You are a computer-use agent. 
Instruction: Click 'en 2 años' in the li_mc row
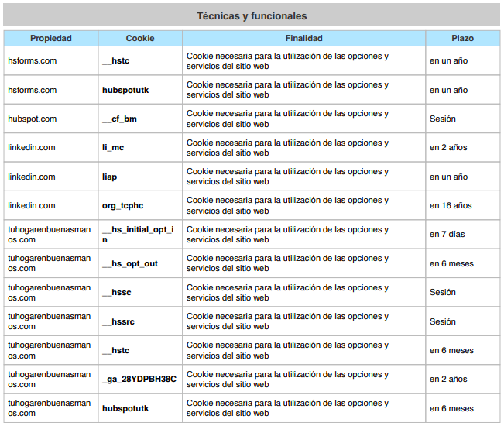pos(448,148)
